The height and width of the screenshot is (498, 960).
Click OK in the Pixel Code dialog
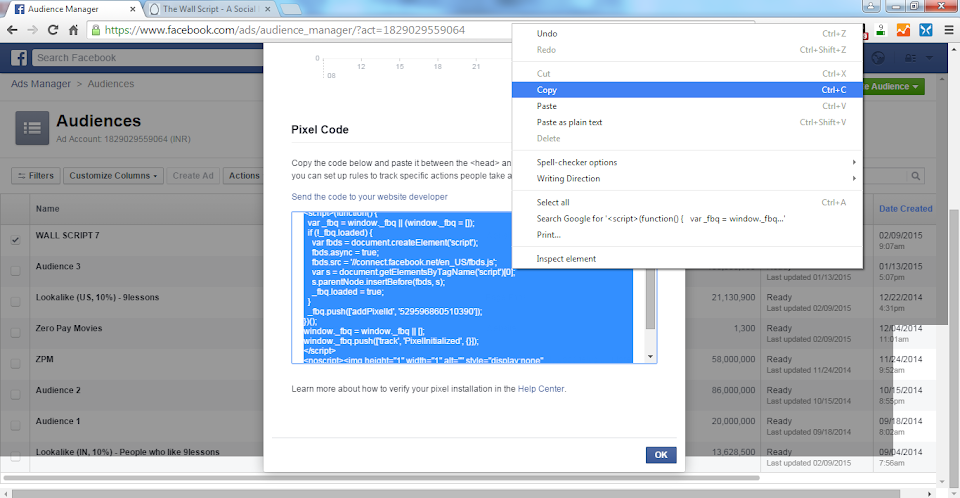[661, 455]
